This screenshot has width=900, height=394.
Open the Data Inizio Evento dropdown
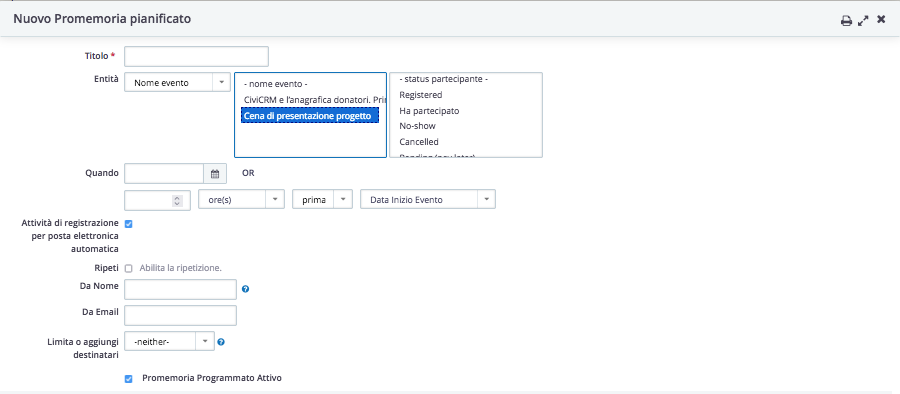428,200
